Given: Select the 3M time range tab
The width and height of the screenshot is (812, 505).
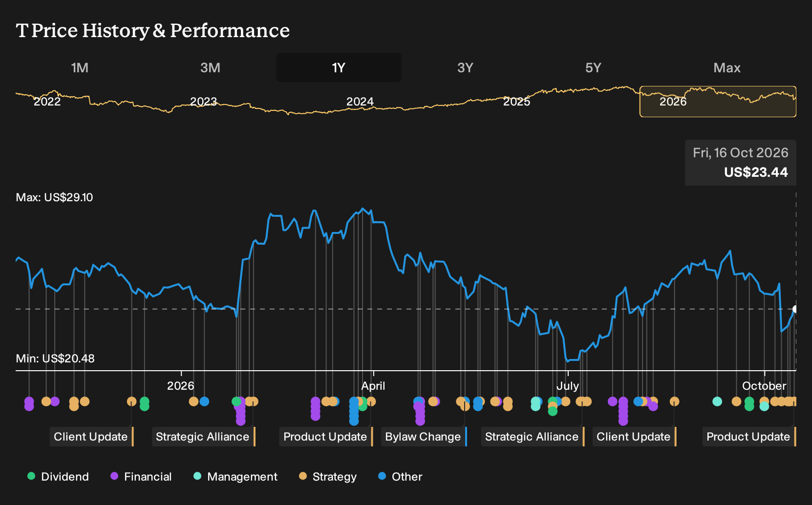Looking at the screenshot, I should (210, 68).
